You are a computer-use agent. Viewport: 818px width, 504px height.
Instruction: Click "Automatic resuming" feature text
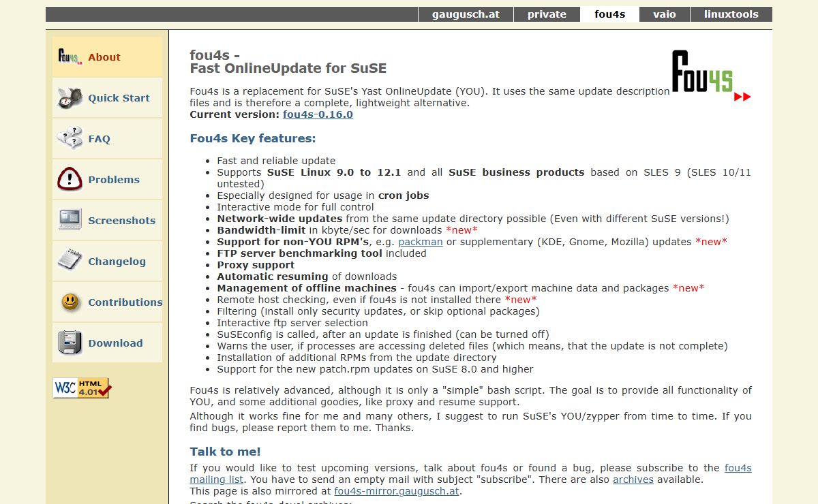pos(273,277)
